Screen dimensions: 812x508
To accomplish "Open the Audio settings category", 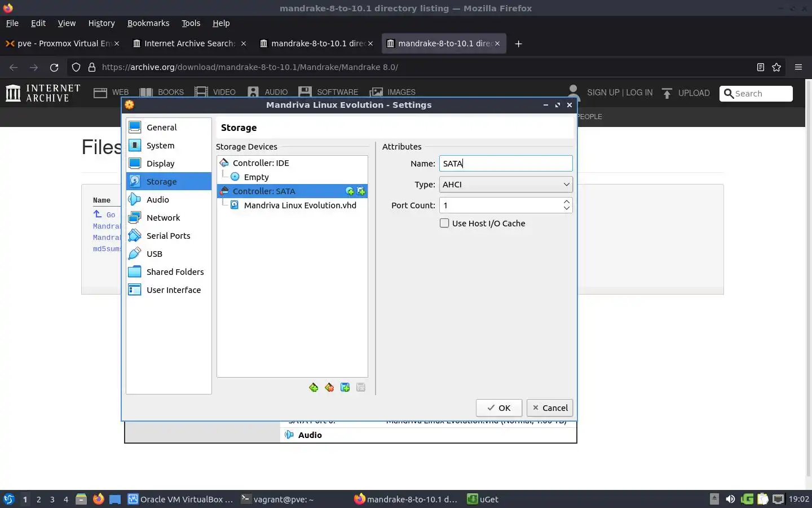I will [x=169, y=200].
